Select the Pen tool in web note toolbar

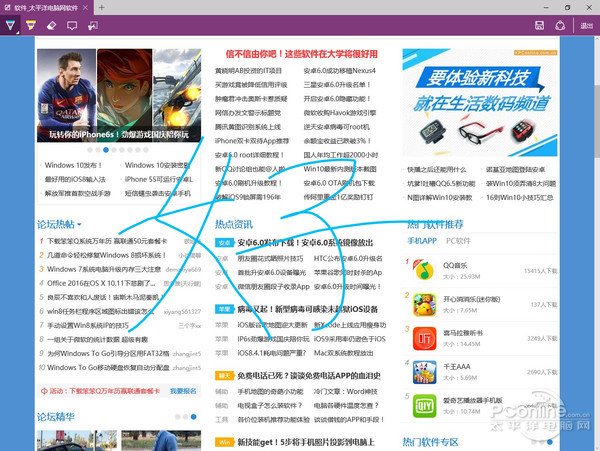(10, 26)
